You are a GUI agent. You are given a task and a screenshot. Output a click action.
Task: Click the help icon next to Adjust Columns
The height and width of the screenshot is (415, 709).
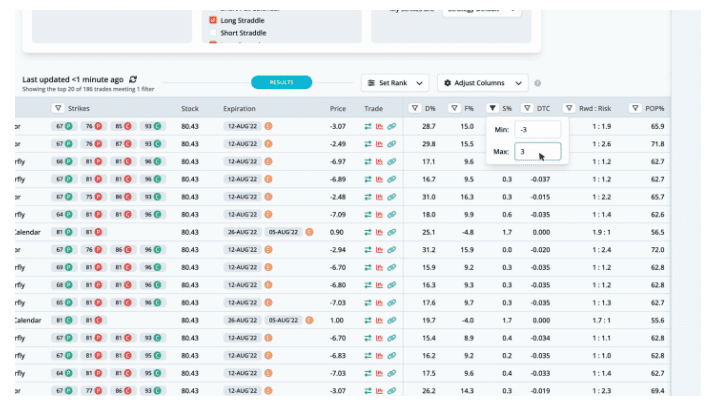tap(537, 84)
